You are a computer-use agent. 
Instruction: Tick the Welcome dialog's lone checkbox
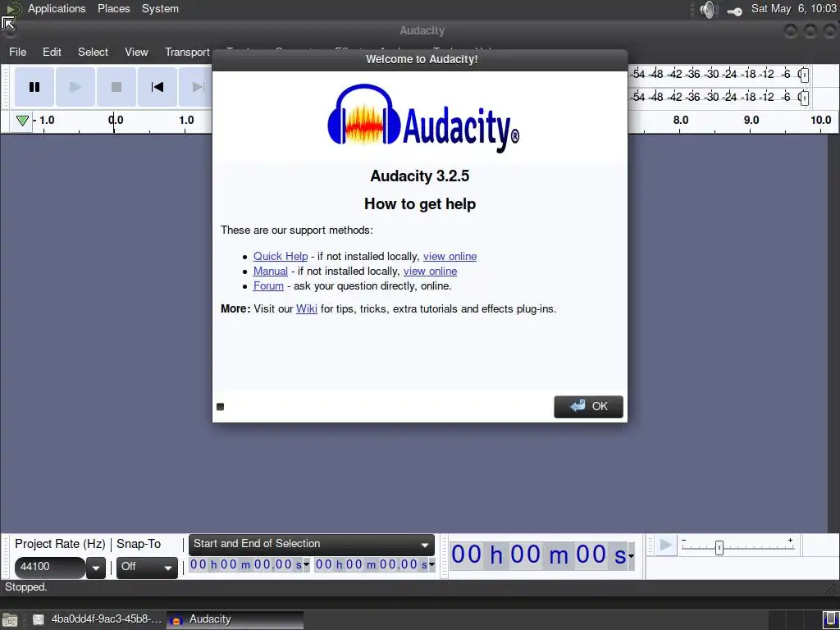(220, 407)
